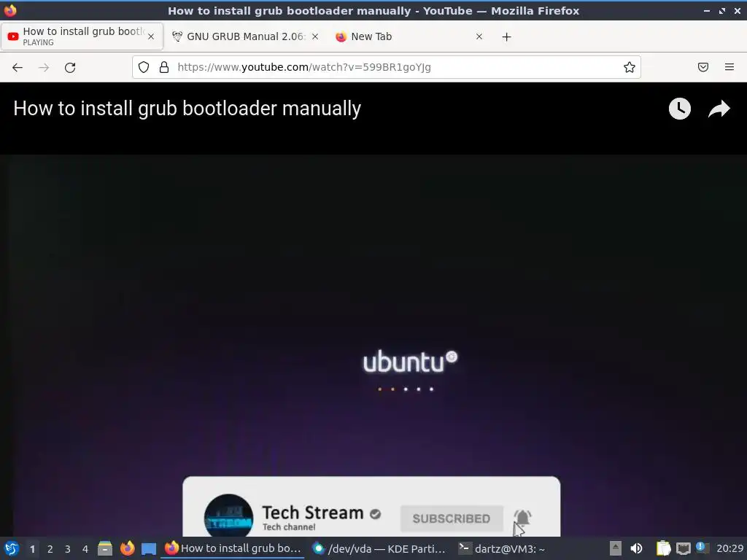
Task: Close the New Tab tab
Action: [479, 36]
